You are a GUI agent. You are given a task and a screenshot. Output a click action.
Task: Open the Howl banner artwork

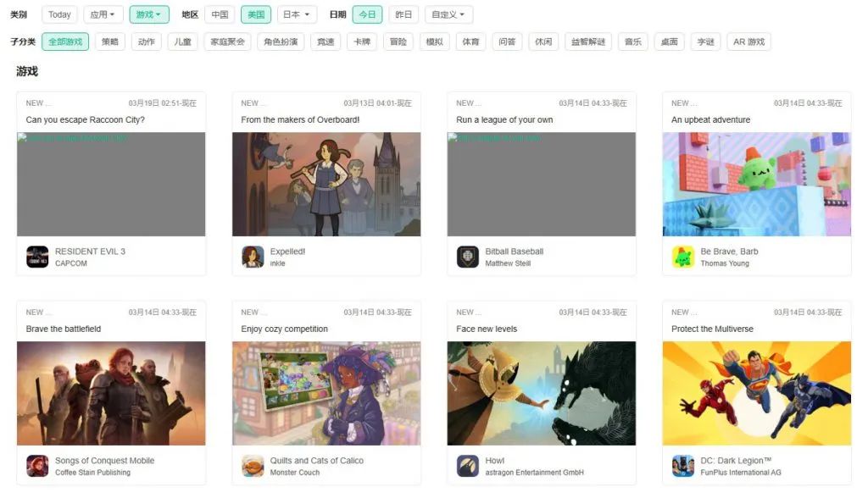tap(542, 394)
